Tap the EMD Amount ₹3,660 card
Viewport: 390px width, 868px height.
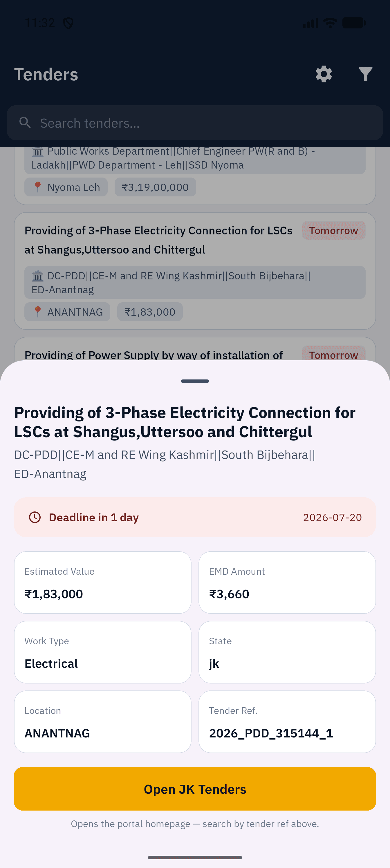coord(287,583)
